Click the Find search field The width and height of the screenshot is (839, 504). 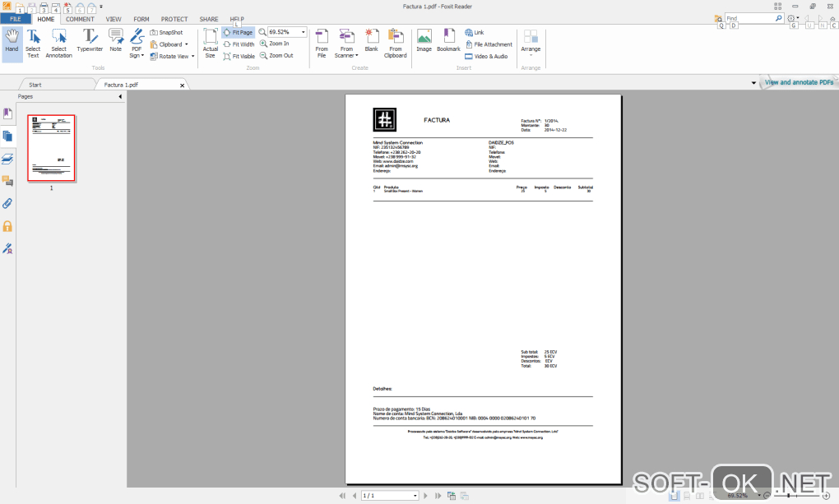pyautogui.click(x=749, y=18)
